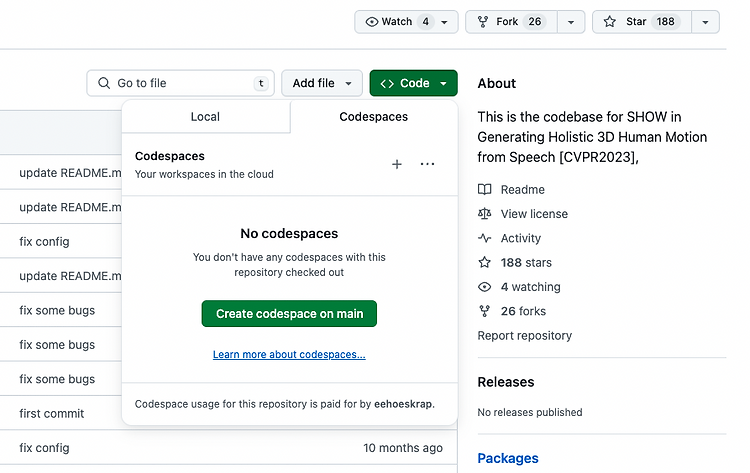Open the Star lists dropdown arrow
The width and height of the screenshot is (750, 473).
[x=706, y=22]
